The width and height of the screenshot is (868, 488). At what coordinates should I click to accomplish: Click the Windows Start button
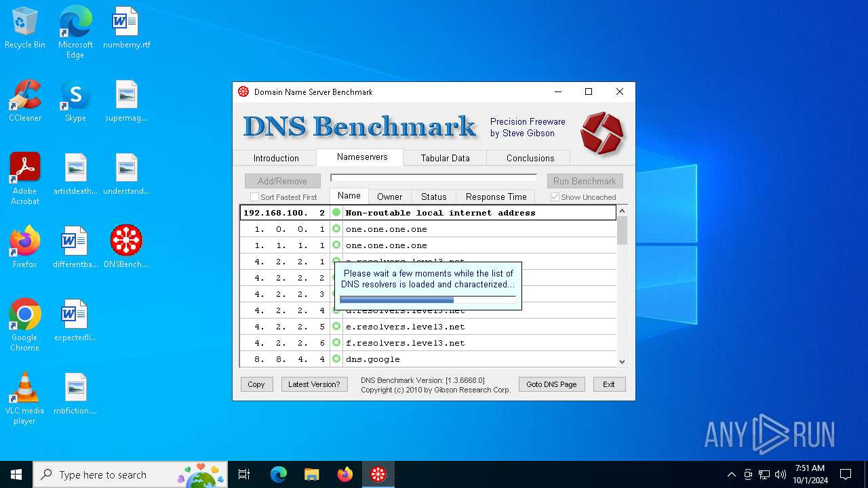point(16,474)
